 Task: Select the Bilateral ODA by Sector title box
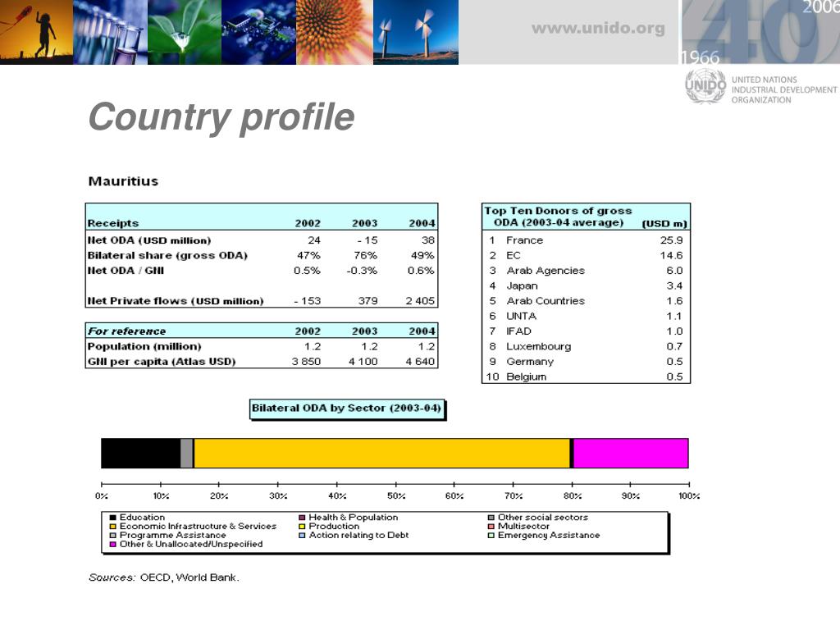click(347, 409)
